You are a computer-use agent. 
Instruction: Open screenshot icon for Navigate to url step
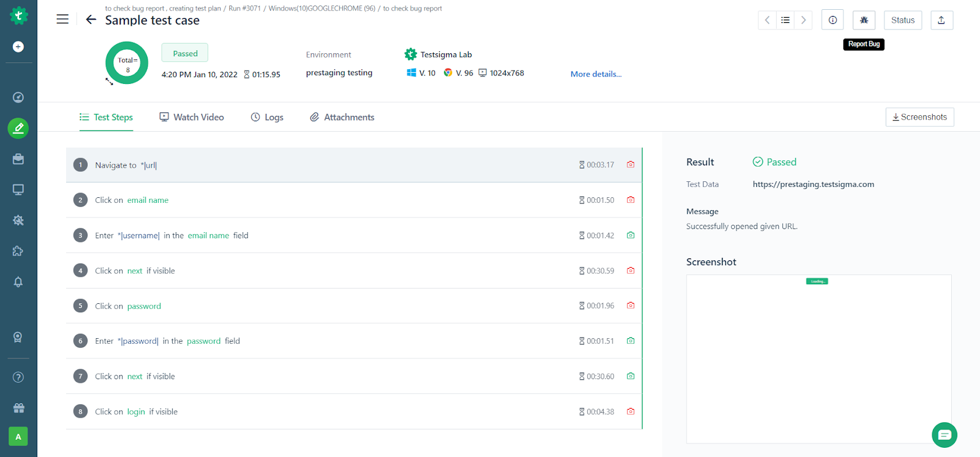pos(630,165)
